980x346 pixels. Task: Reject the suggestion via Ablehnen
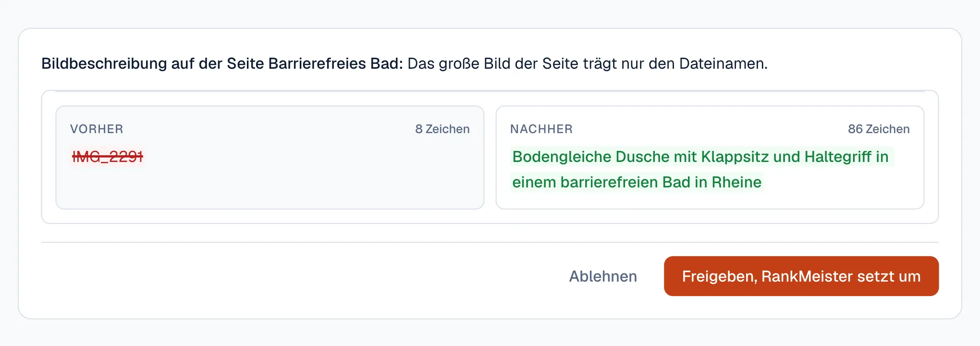pos(603,276)
